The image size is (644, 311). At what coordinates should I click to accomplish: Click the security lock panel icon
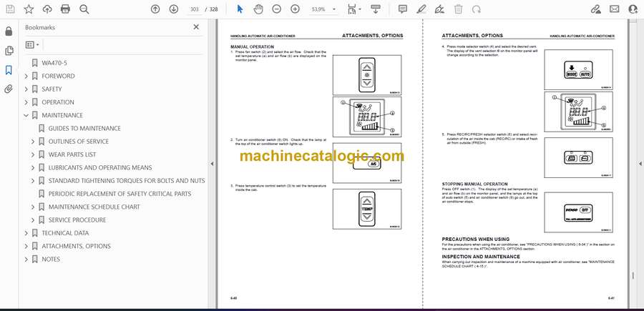coord(9,31)
